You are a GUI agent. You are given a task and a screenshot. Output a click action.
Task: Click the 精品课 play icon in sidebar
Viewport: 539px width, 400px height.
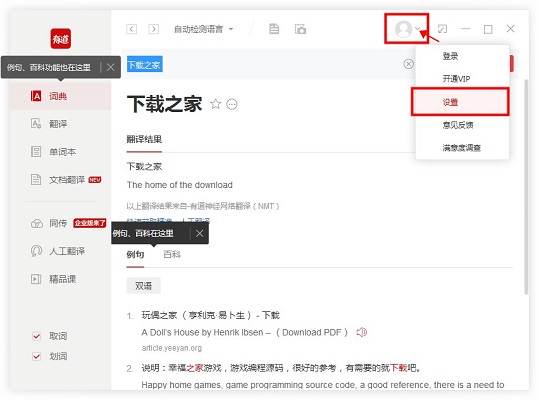click(36, 279)
